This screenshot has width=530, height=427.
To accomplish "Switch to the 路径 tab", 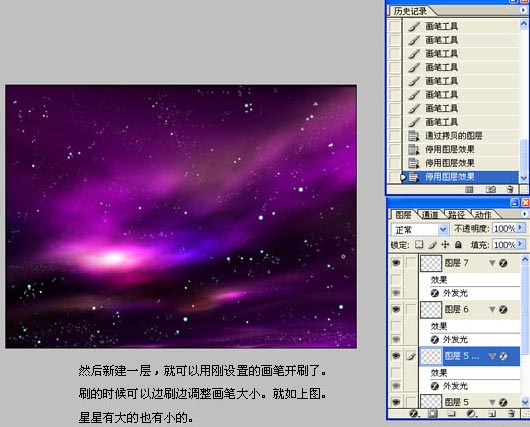I will [x=456, y=215].
